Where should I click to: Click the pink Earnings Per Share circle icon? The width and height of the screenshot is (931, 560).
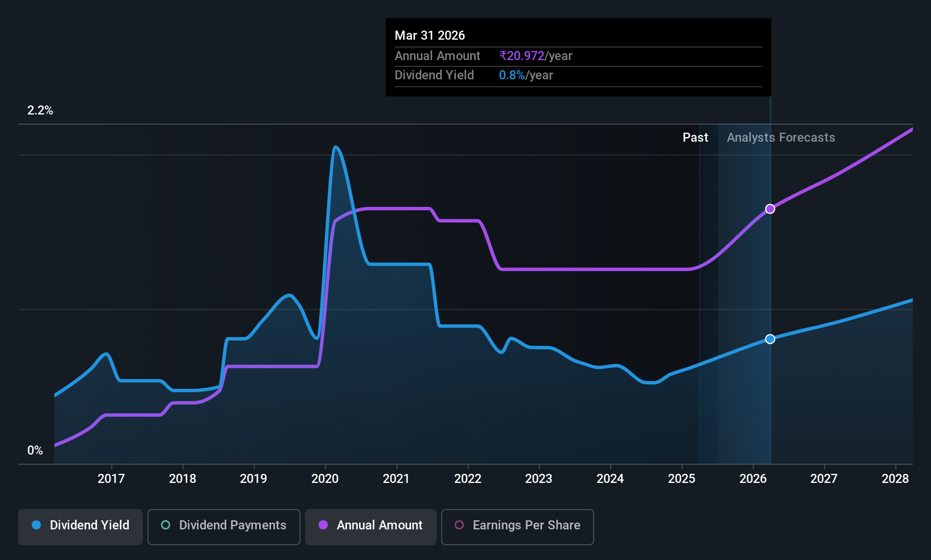(x=459, y=525)
